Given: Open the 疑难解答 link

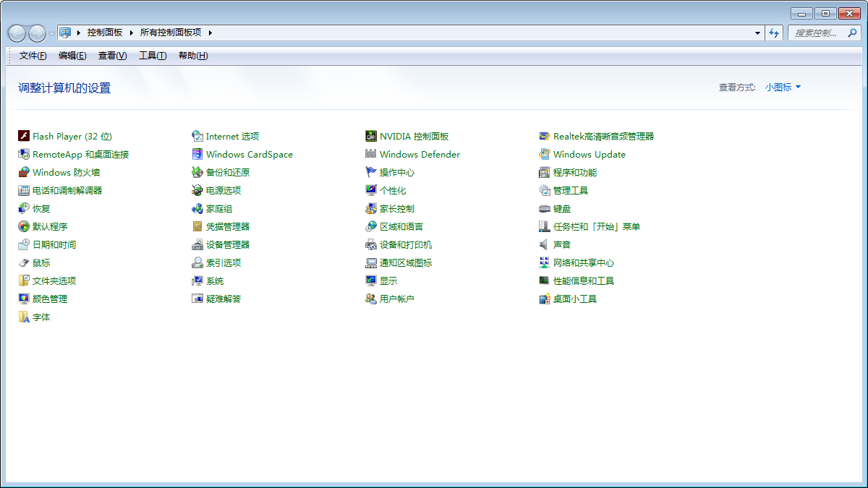Looking at the screenshot, I should 224,299.
